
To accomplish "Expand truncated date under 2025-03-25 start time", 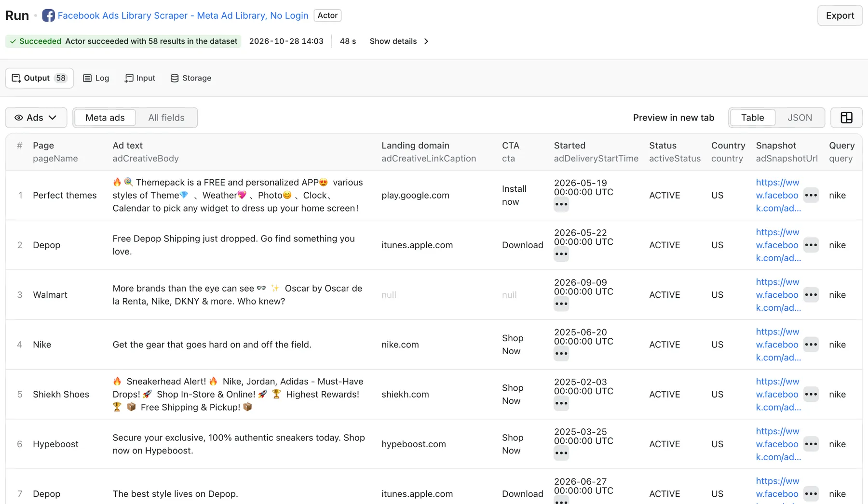I will (561, 453).
